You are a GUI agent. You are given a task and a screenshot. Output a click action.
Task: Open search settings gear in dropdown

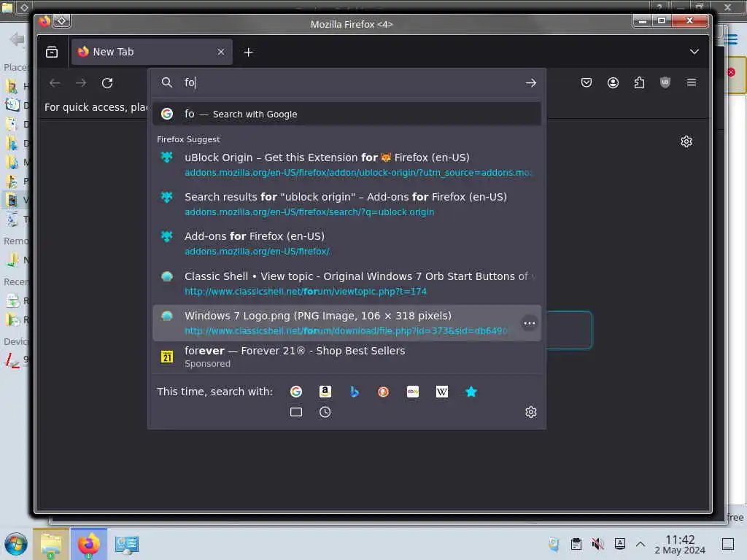[x=531, y=412]
